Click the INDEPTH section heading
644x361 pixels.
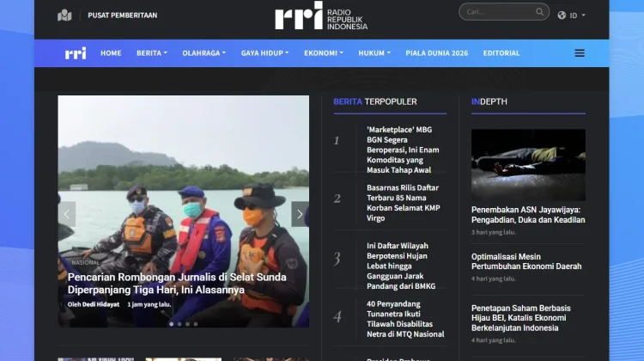click(489, 101)
